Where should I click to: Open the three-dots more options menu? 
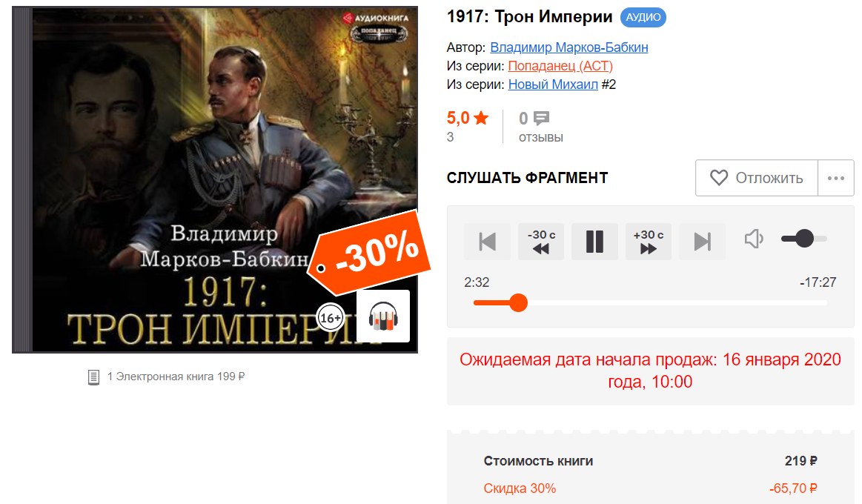[x=835, y=178]
